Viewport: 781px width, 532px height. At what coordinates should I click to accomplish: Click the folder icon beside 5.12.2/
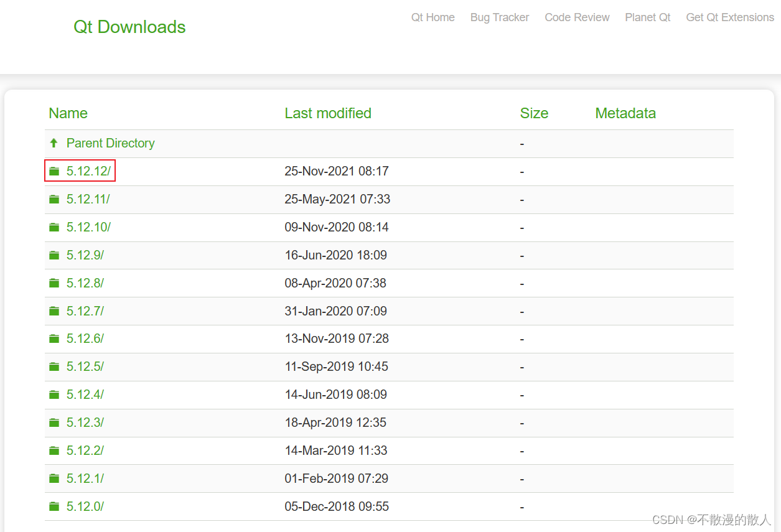pyautogui.click(x=54, y=450)
